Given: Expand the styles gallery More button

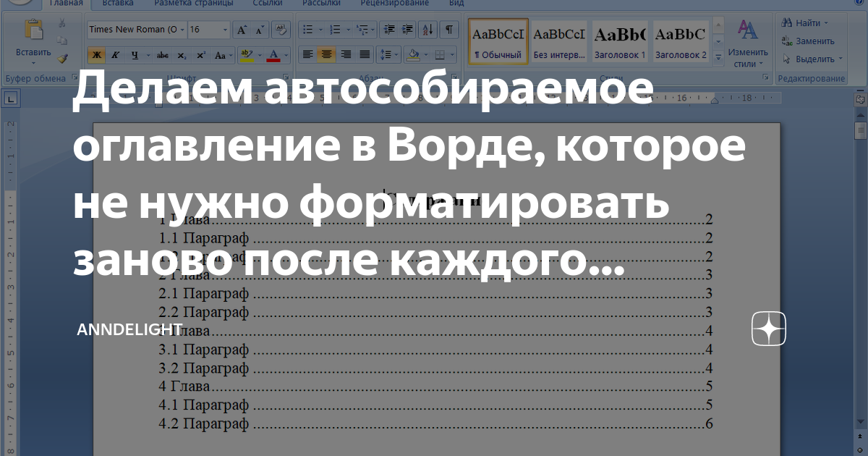Looking at the screenshot, I should (x=718, y=58).
